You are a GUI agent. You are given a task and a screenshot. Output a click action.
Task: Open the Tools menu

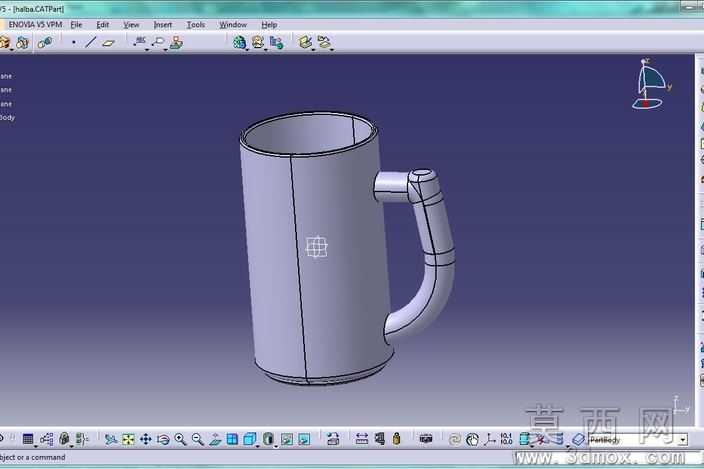pyautogui.click(x=196, y=25)
